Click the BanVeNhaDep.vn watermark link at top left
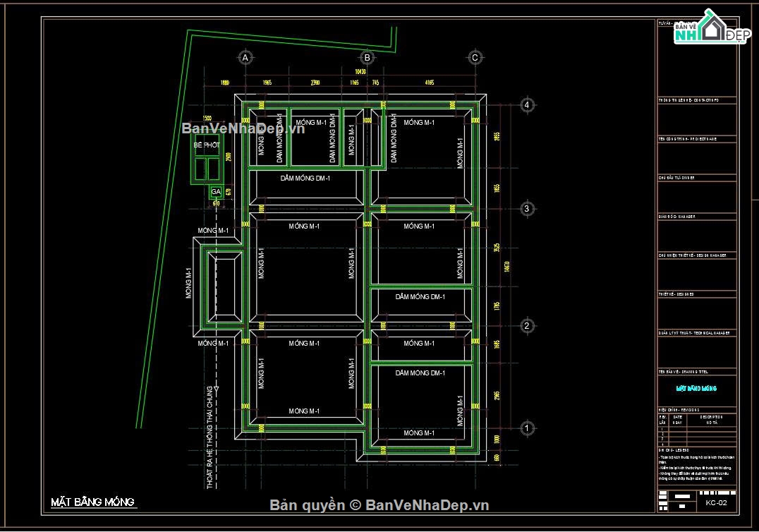 233,128
